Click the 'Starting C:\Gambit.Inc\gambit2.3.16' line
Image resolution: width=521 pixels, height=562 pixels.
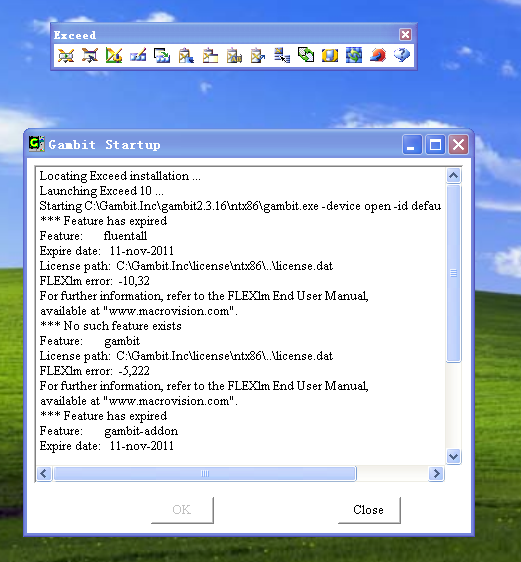(240, 206)
